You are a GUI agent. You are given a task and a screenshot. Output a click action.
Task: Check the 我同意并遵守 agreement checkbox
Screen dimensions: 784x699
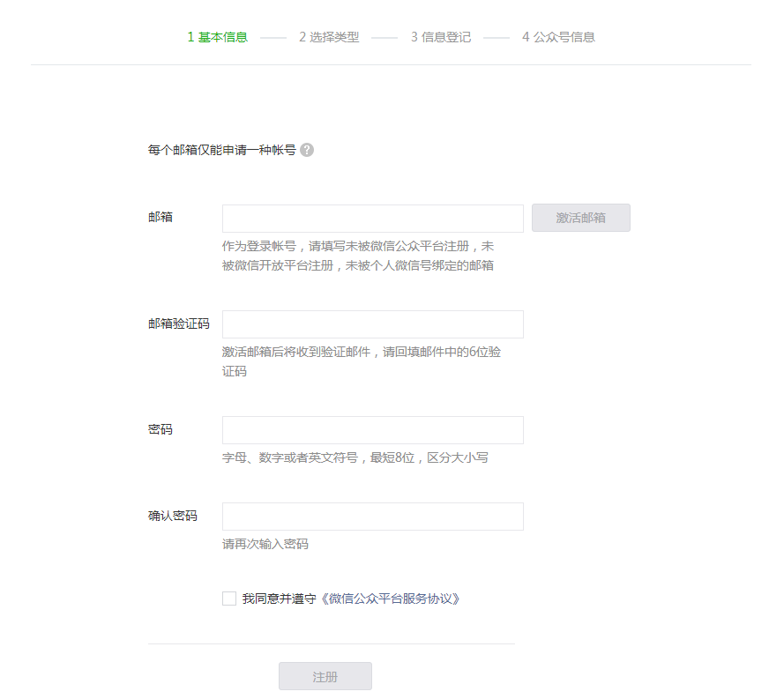[x=228, y=598]
